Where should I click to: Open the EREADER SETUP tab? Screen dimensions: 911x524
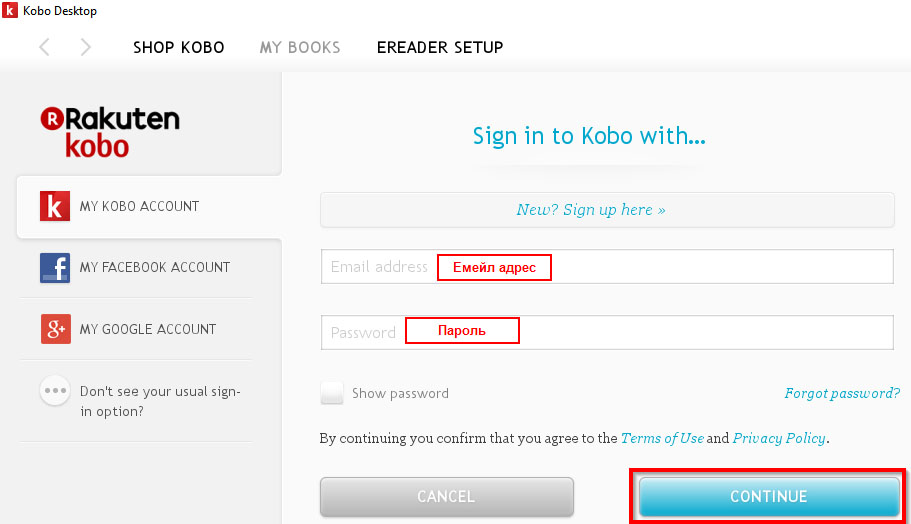440,47
